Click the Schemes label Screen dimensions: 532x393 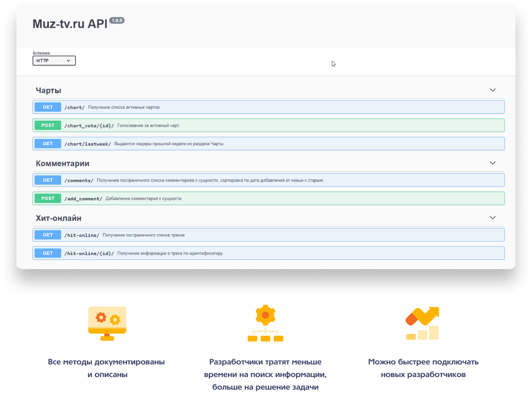coord(41,53)
